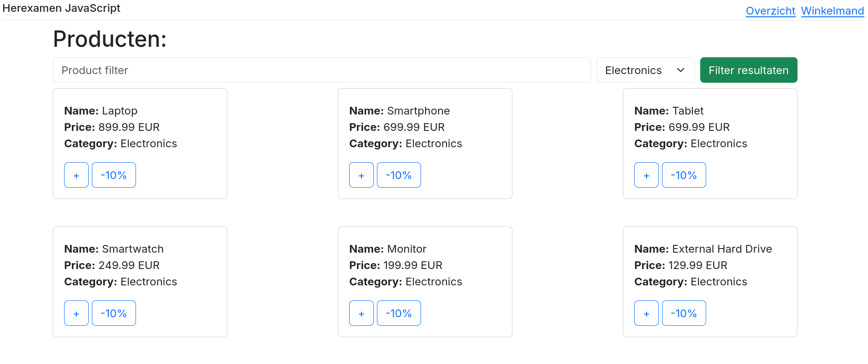The width and height of the screenshot is (868, 364).
Task: Open the Winkelmand link
Action: (832, 11)
